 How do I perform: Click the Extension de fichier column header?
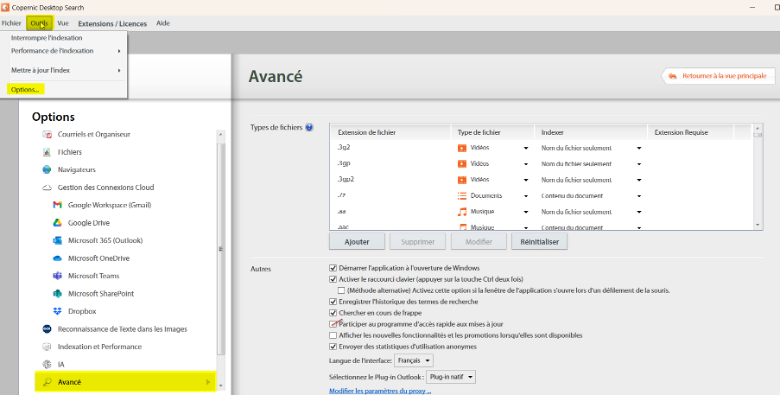point(390,132)
